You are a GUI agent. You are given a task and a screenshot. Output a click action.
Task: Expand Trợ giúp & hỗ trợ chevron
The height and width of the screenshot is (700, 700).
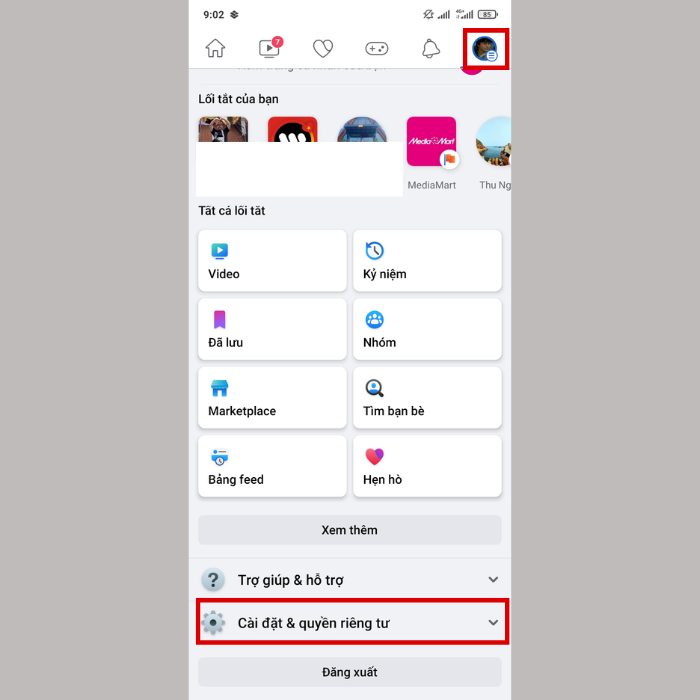pos(493,579)
